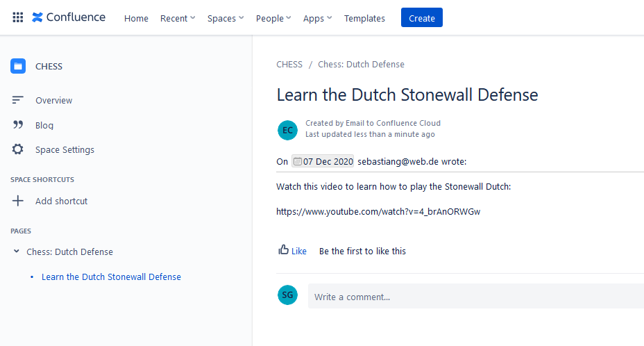Click the thumbs-up Like icon
The height and width of the screenshot is (346, 644).
[x=283, y=249]
